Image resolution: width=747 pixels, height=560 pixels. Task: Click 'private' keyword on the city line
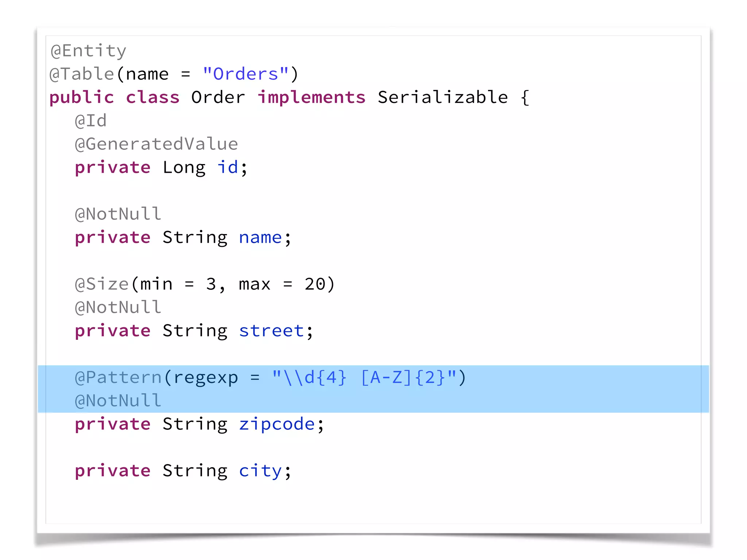click(113, 471)
